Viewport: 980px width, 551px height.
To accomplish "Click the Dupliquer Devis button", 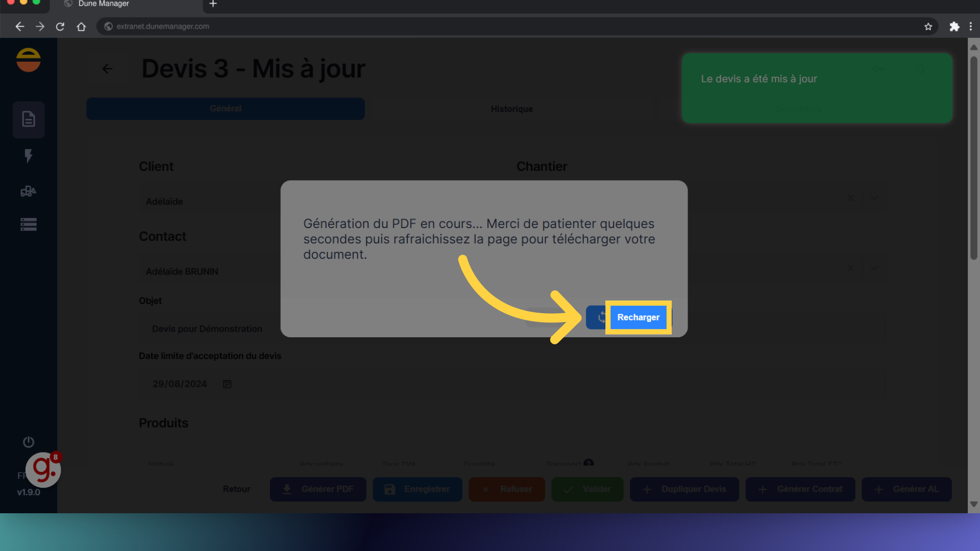I will (x=684, y=489).
